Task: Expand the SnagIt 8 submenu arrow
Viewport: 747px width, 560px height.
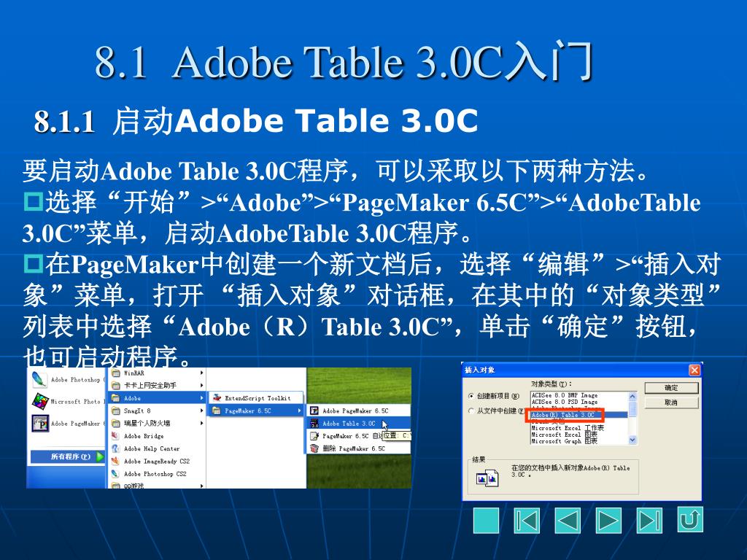Action: (202, 411)
